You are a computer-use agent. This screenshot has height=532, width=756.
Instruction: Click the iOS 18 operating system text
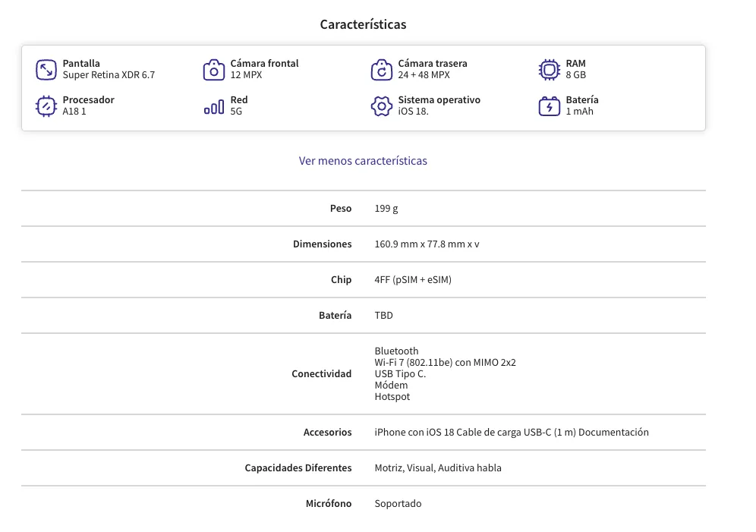click(413, 112)
